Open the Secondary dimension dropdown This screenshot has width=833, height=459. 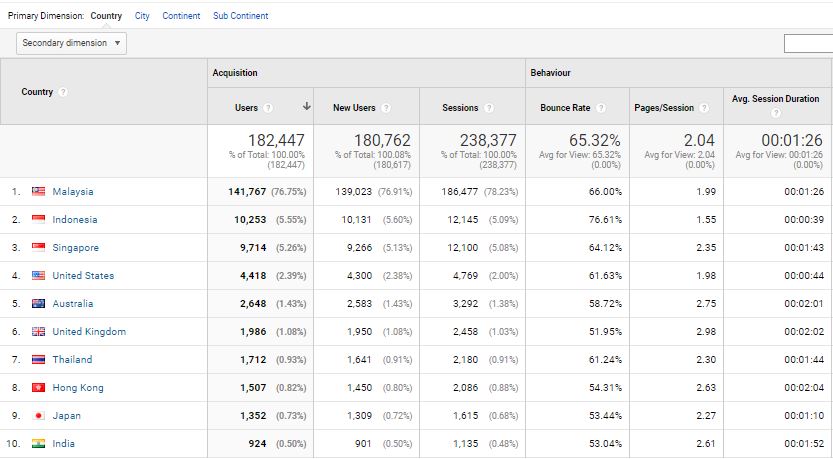point(71,43)
